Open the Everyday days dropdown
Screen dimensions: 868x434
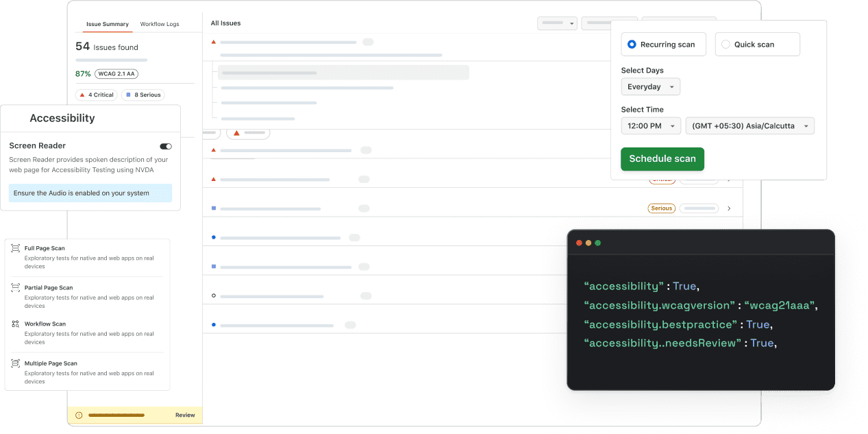650,87
